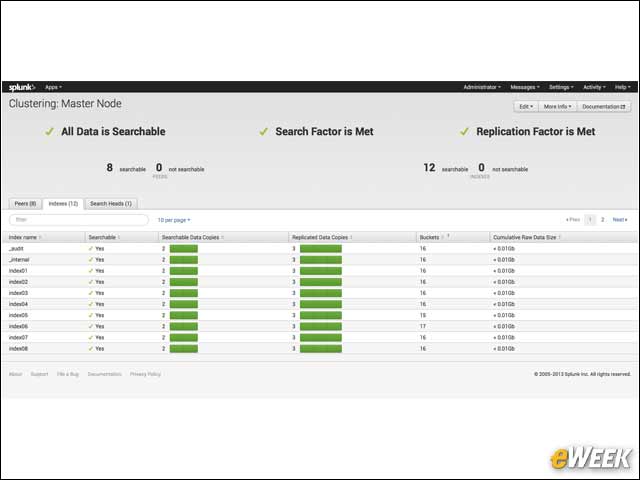
Task: Open the About footer link
Action: [16, 374]
